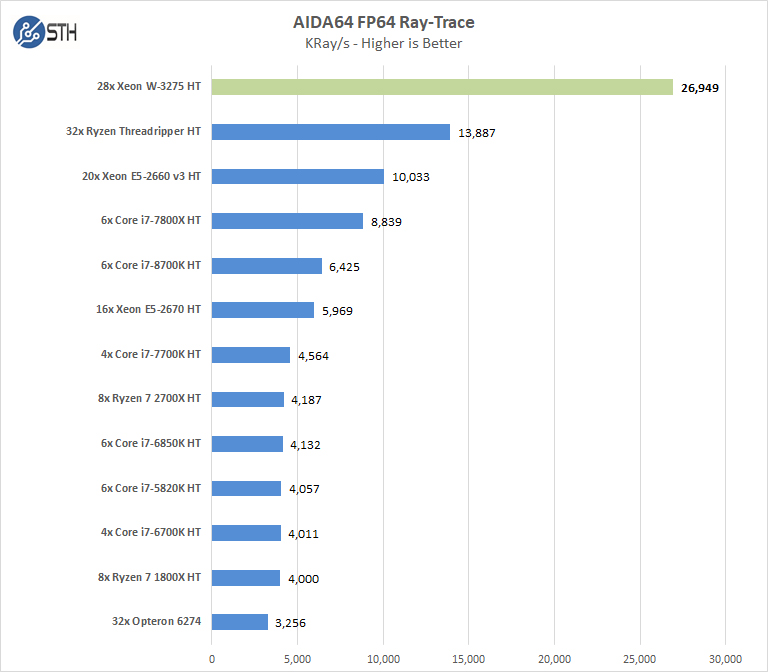This screenshot has height=672, width=768.
Task: Click the 20x Xeon E5-2660 v3 bar
Action: tap(298, 176)
